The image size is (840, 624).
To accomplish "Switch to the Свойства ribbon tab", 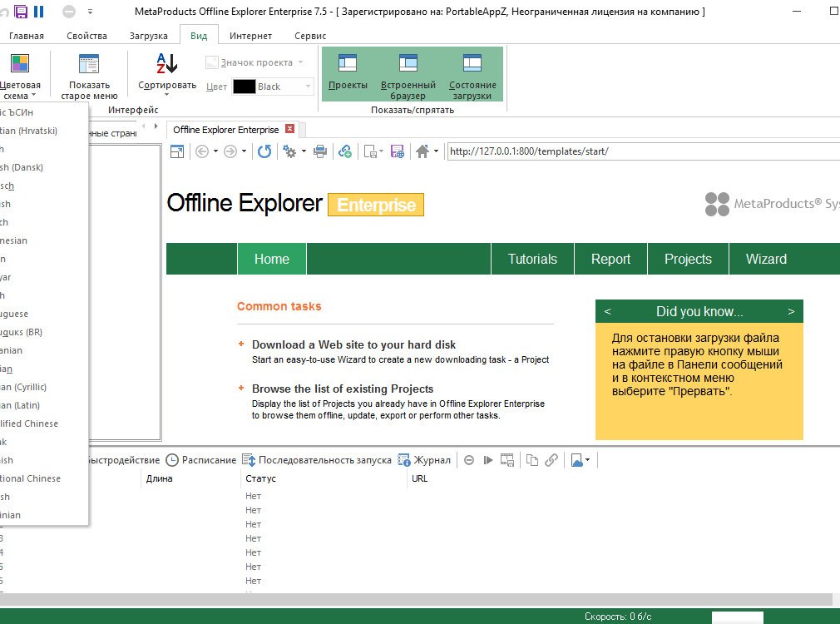I will 86,36.
